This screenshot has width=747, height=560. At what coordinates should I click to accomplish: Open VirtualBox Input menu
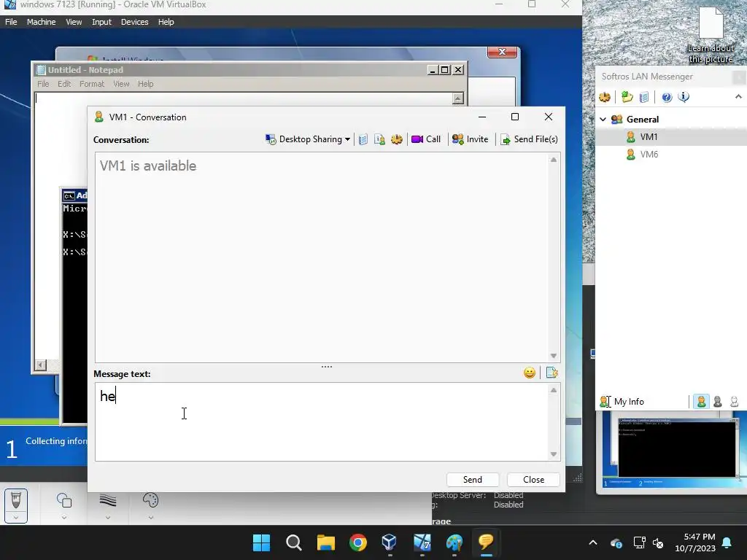(x=101, y=22)
